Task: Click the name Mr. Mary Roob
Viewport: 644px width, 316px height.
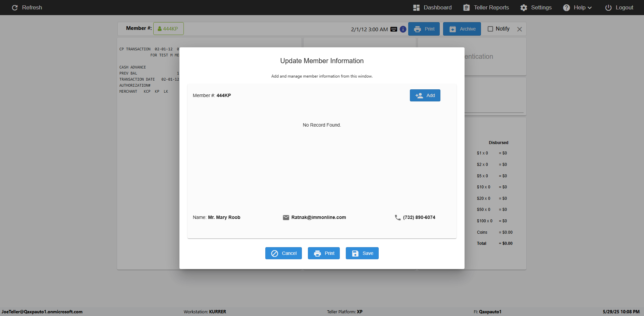Action: (224, 217)
